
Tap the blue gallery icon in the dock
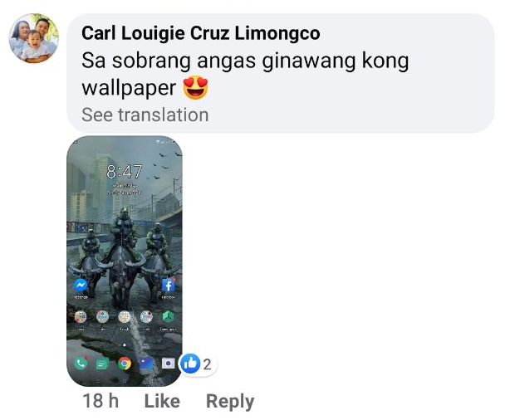146,364
